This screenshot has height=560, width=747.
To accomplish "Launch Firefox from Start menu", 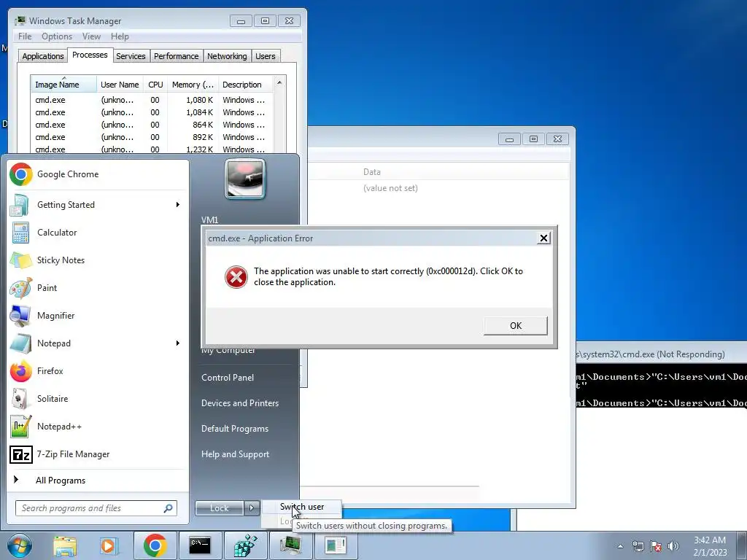I will click(98, 371).
